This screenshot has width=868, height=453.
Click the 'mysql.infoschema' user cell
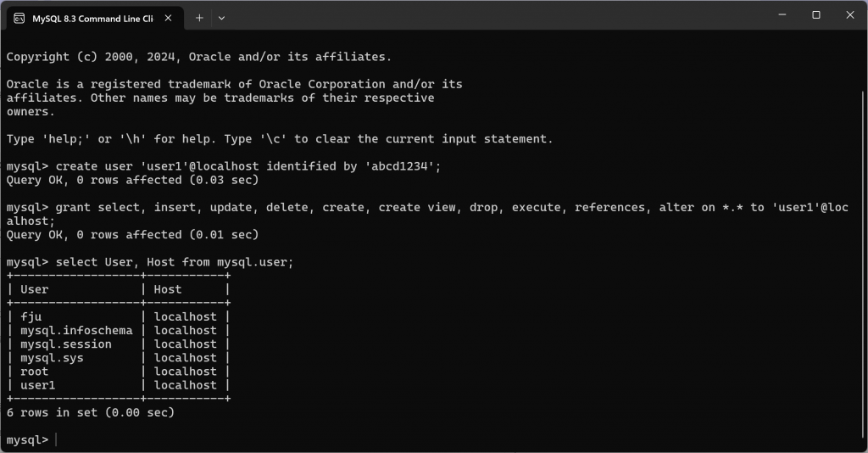(x=76, y=331)
